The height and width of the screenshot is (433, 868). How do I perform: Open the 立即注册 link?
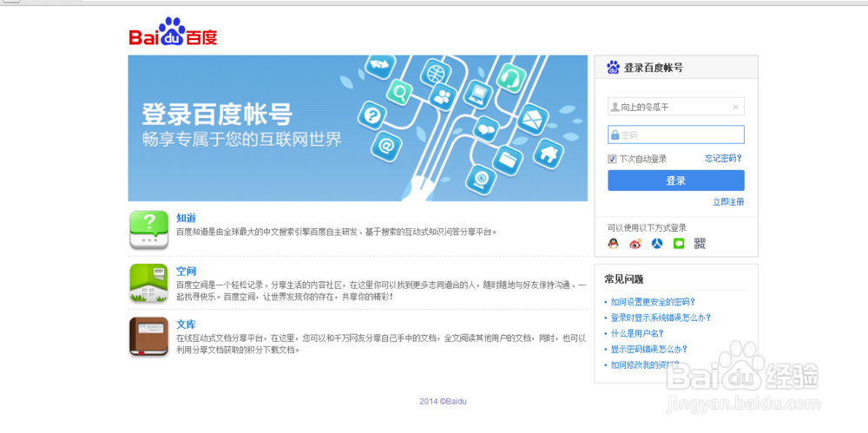point(728,201)
